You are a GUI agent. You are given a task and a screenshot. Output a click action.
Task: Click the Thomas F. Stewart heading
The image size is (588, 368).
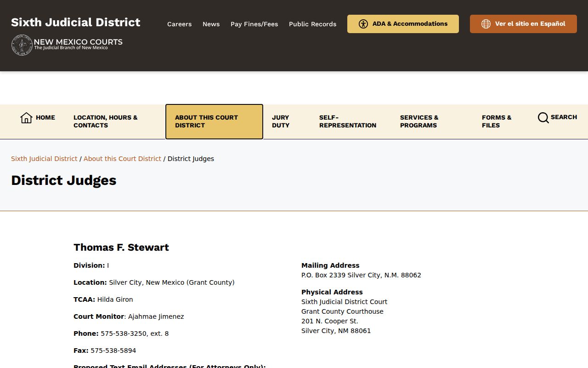(121, 247)
